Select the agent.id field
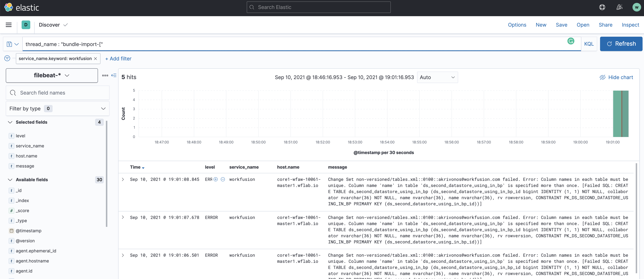 click(x=24, y=271)
